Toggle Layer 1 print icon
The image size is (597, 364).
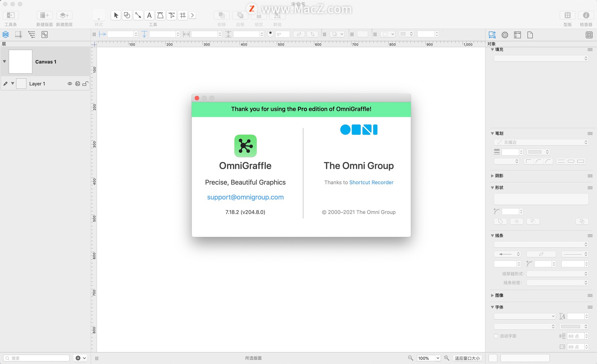(77, 84)
